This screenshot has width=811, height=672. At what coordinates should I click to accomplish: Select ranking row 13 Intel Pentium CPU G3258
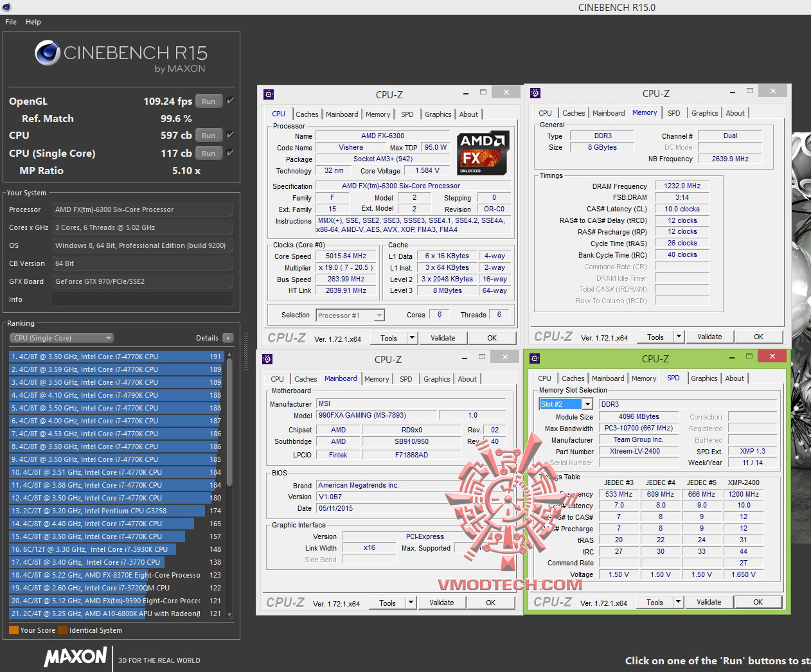click(116, 511)
